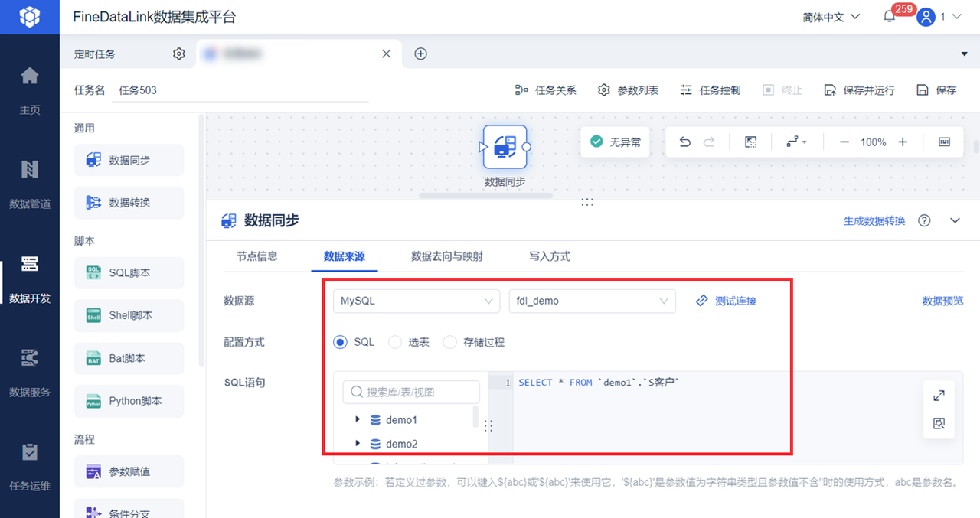
Task: Zoom in with the plus button
Action: click(x=903, y=142)
